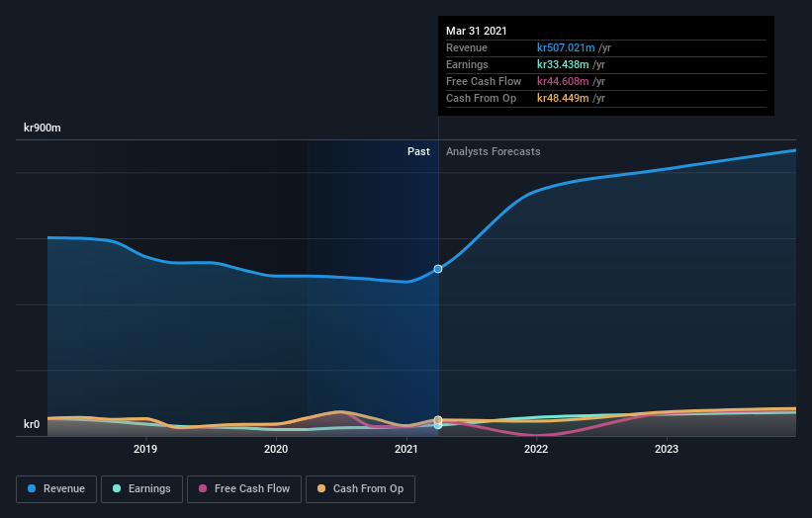Click the Cash From Op tooltip label

point(481,98)
